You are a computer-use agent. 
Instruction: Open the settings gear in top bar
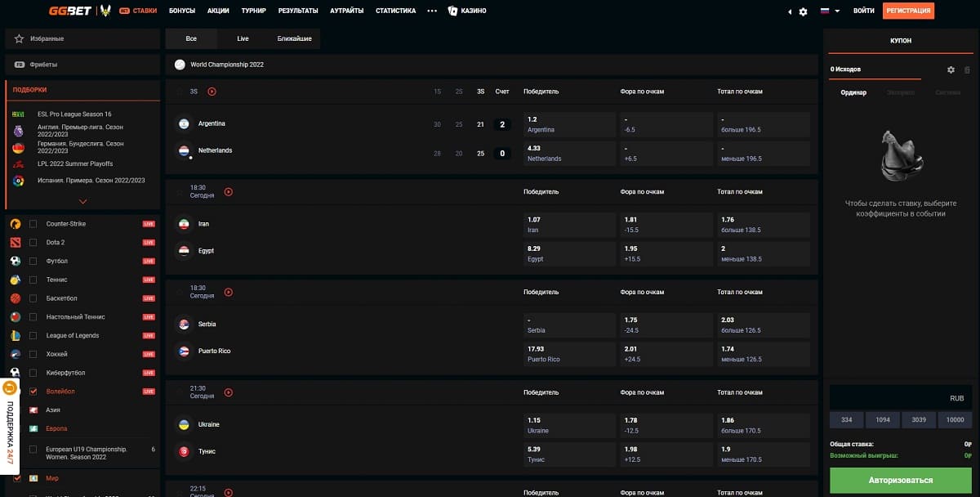point(803,11)
